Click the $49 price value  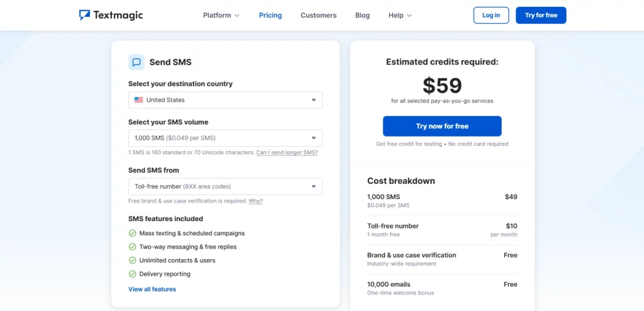pos(511,196)
